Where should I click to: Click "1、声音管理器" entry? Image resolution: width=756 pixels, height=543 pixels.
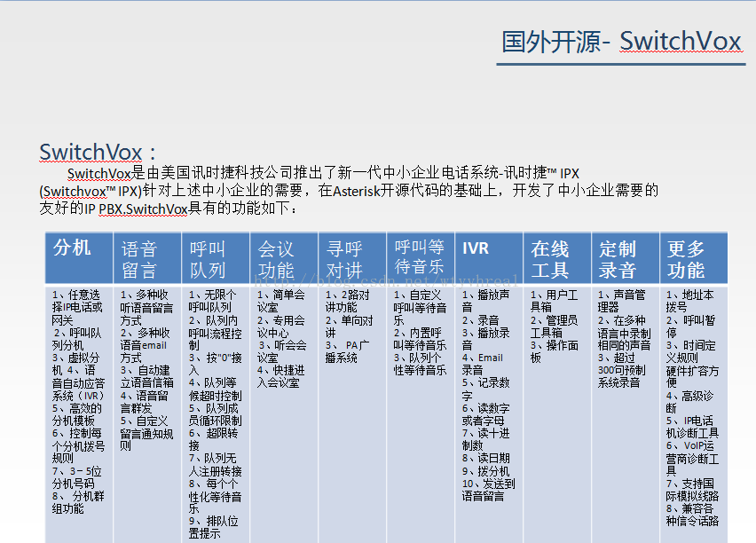(621, 301)
